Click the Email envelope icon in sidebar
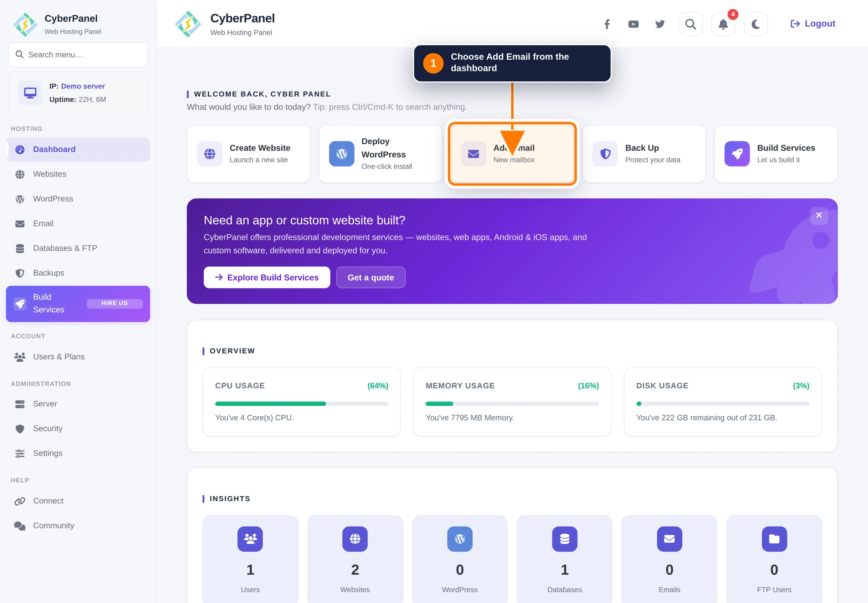Image resolution: width=868 pixels, height=603 pixels. click(x=20, y=224)
